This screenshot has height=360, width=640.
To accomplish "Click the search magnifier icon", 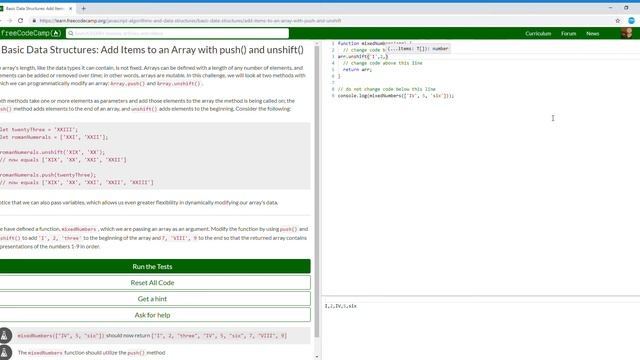I will pyautogui.click(x=71, y=33).
